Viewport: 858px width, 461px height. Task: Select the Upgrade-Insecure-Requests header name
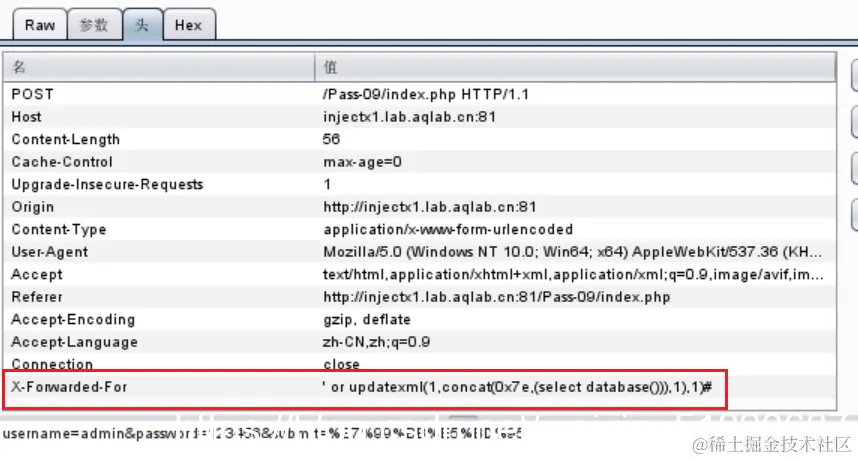(x=107, y=184)
